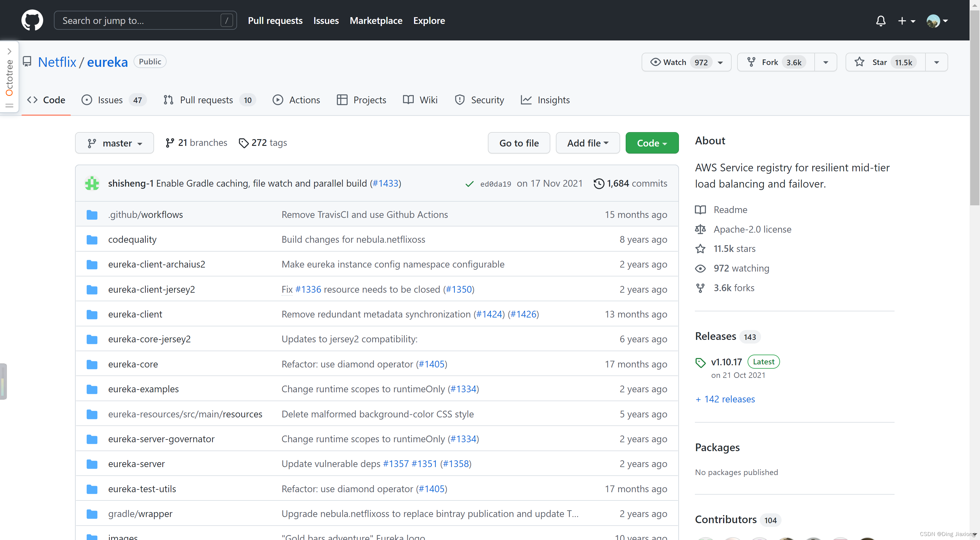Click the folder icon for codequality
Image resolution: width=980 pixels, height=540 pixels.
tap(92, 240)
